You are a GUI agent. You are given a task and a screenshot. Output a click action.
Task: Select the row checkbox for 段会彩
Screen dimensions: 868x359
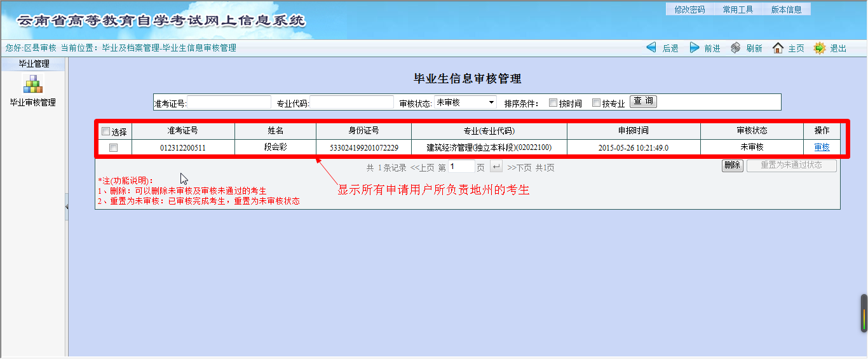point(114,147)
